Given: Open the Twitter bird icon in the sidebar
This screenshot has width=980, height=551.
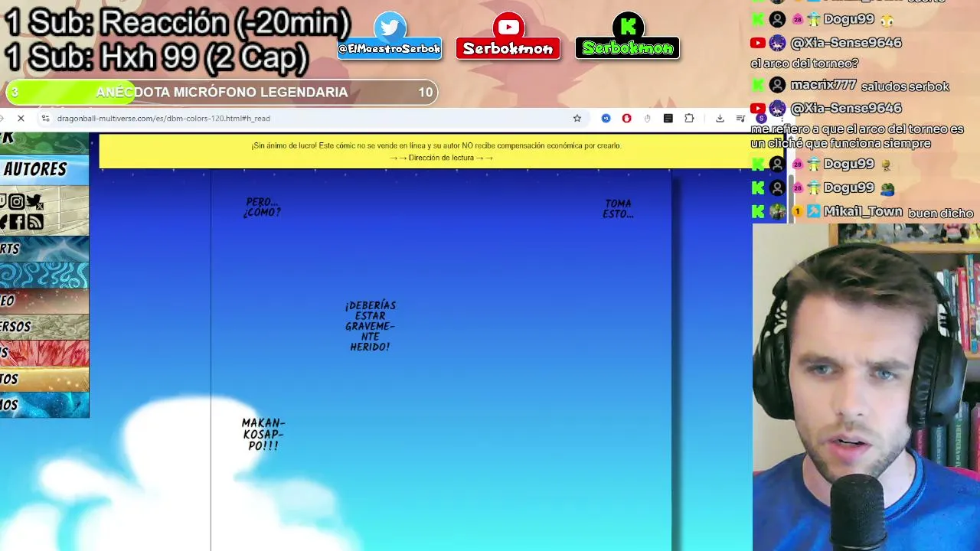Looking at the screenshot, I should (x=34, y=202).
